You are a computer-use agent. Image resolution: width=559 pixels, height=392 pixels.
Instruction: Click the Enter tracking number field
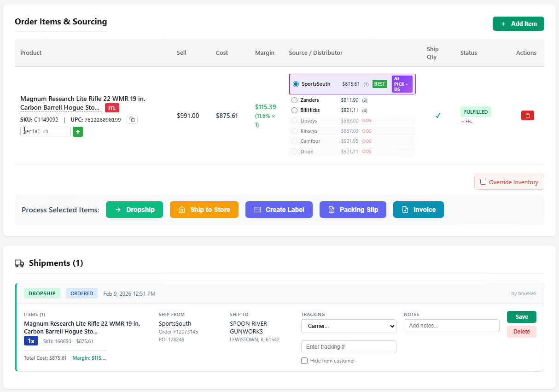pyautogui.click(x=349, y=346)
